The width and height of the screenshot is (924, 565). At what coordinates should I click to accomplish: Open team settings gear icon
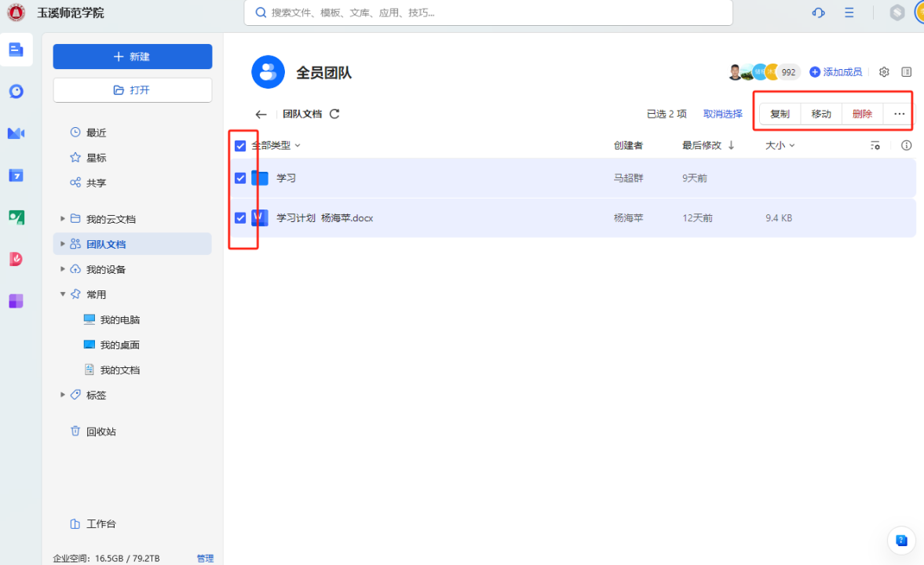pyautogui.click(x=884, y=72)
